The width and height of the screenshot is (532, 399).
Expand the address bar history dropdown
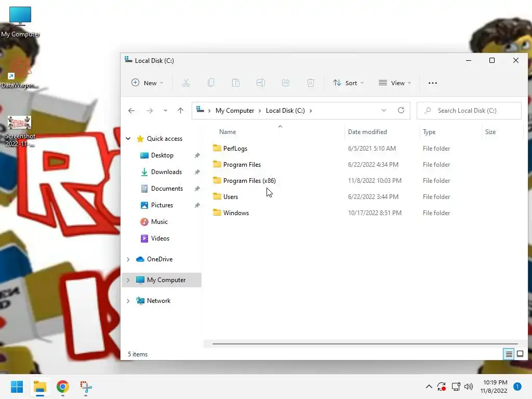384,110
